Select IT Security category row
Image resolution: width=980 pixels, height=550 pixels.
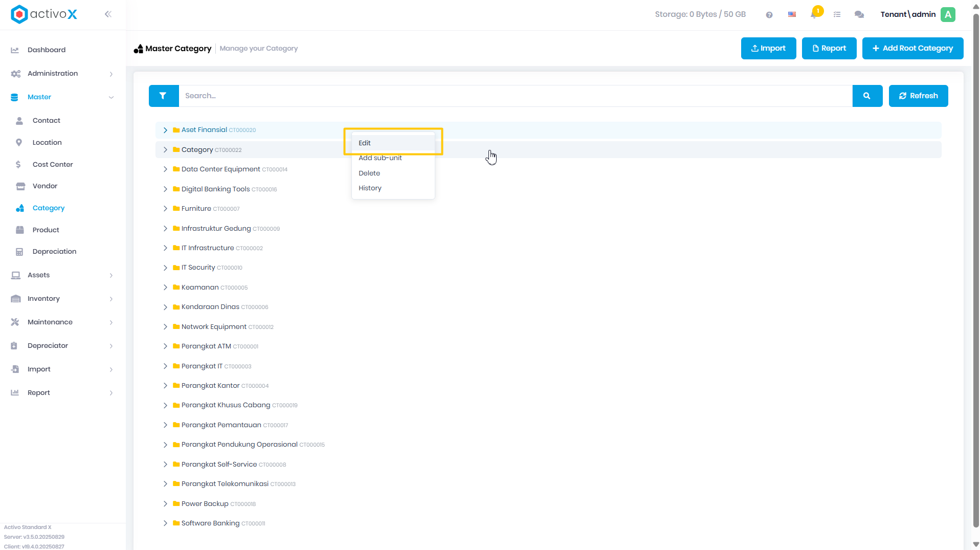[548, 268]
